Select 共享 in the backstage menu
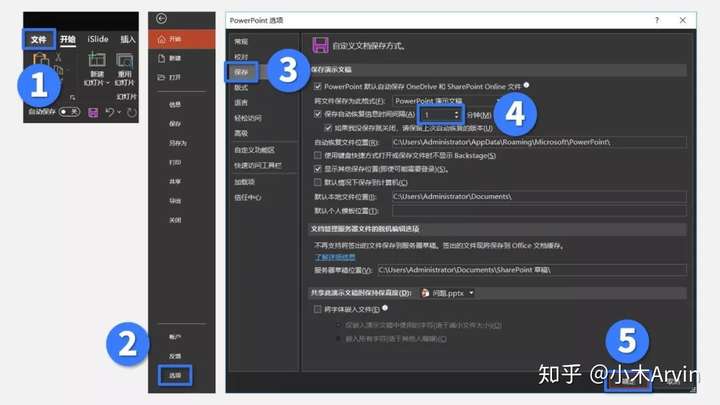 coord(175,182)
